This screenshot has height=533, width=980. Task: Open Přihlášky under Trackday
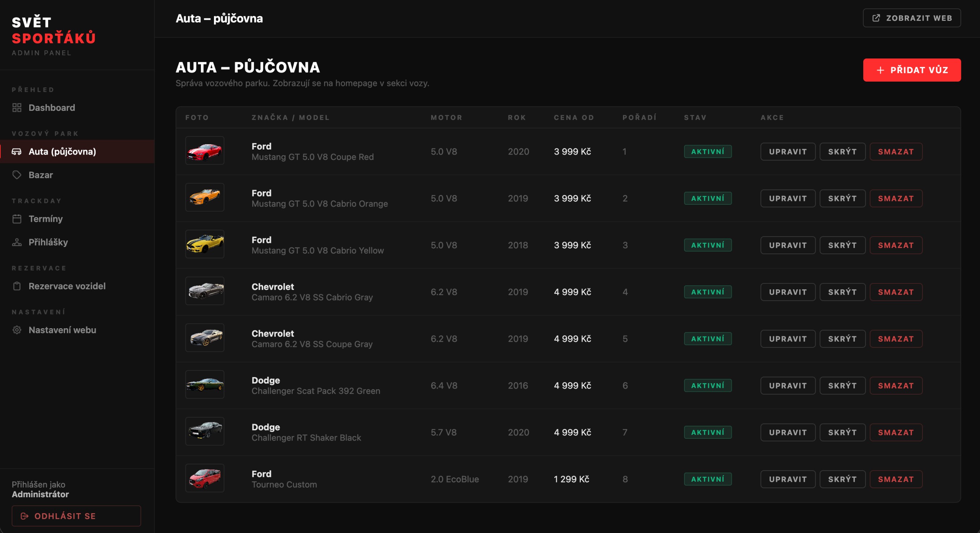(77, 242)
